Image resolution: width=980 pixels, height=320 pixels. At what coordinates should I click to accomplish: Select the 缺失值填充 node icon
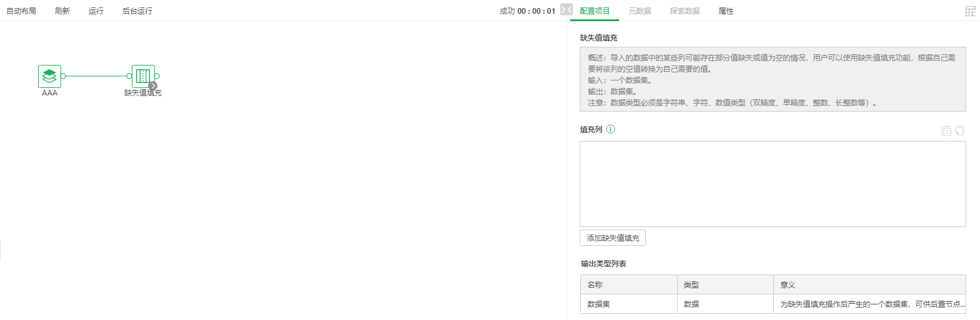point(143,76)
